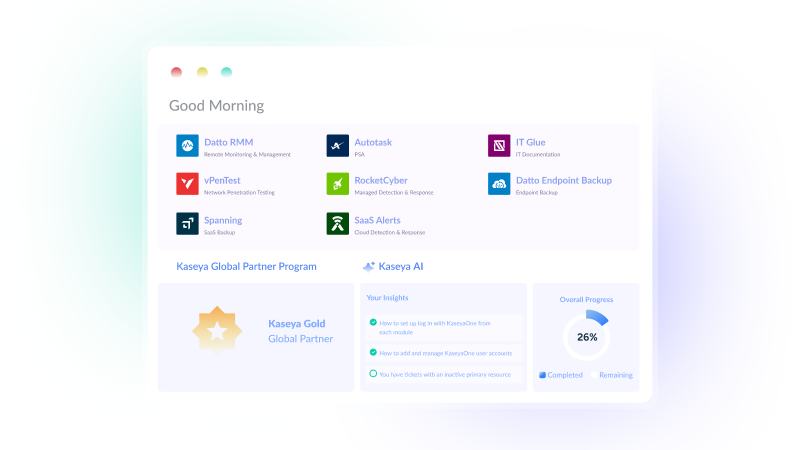
Task: Click the Kaseya AI heading
Action: [x=401, y=266]
